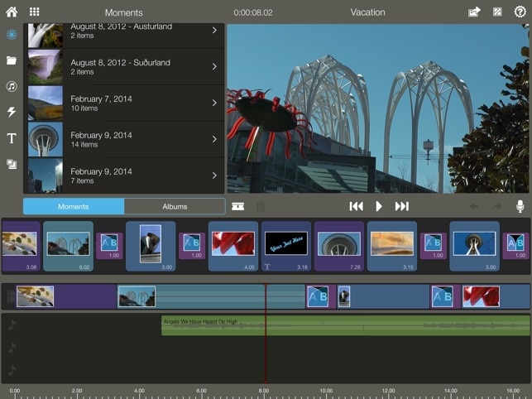Screen dimensions: 532x399
Task: Skip to the end of the movie
Action: pos(402,206)
